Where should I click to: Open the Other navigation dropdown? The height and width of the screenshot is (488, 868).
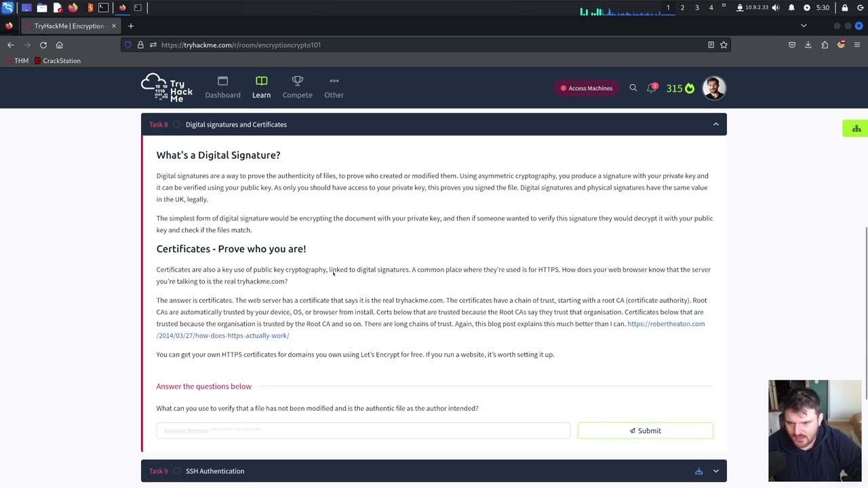point(334,87)
